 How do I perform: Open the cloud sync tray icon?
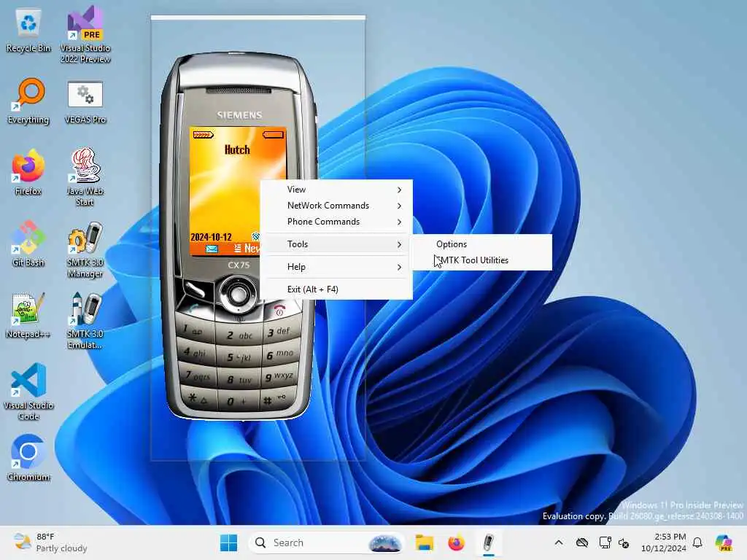tap(581, 542)
